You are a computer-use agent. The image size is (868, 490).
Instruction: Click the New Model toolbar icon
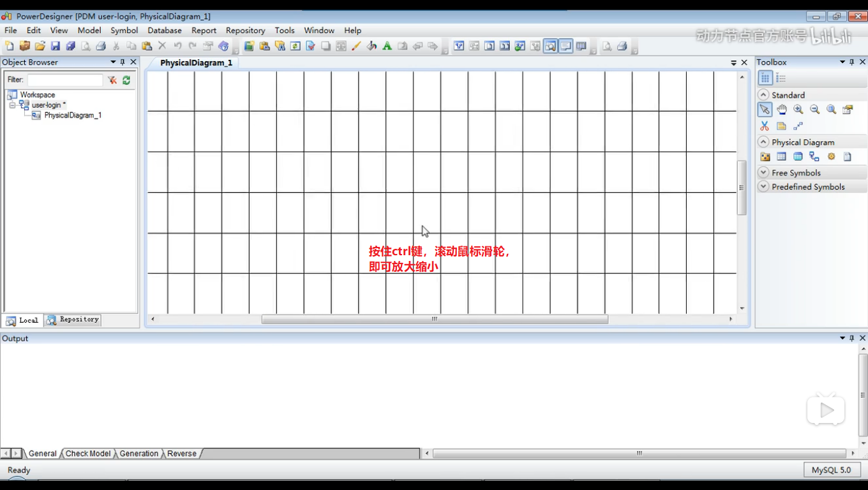[x=9, y=46]
